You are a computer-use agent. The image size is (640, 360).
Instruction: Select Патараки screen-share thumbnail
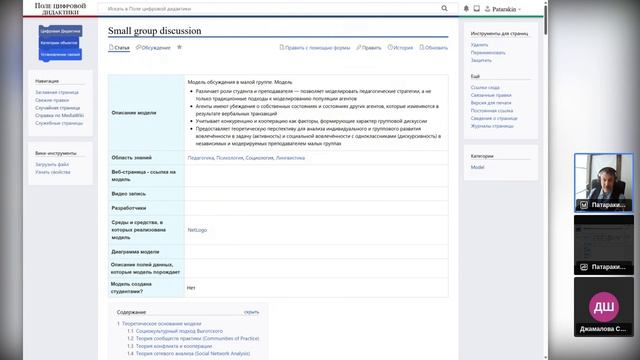(604, 244)
